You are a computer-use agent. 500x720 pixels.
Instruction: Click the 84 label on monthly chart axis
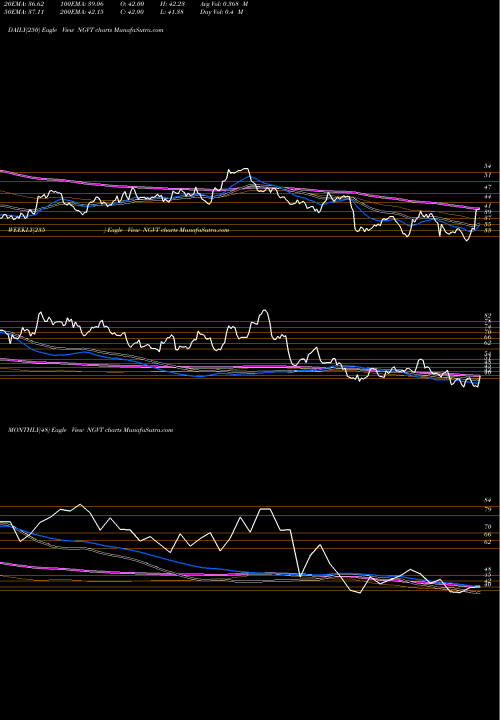coord(488,500)
